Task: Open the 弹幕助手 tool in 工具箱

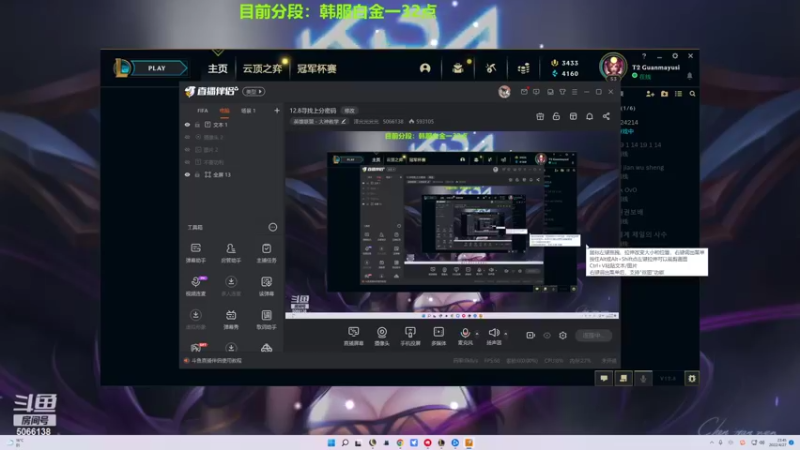Action: point(195,253)
